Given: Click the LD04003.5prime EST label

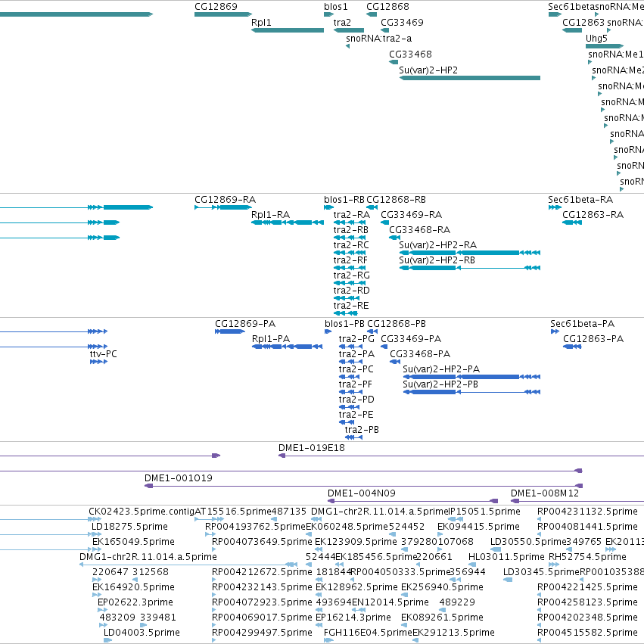Looking at the screenshot, I should 142,633.
